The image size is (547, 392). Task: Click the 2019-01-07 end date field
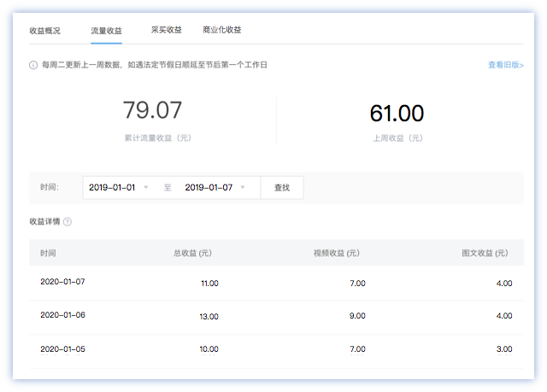point(209,187)
